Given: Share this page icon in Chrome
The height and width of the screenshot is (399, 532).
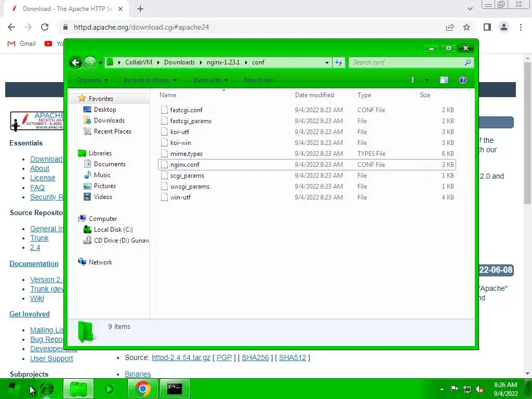Looking at the screenshot, I should pyautogui.click(x=450, y=27).
